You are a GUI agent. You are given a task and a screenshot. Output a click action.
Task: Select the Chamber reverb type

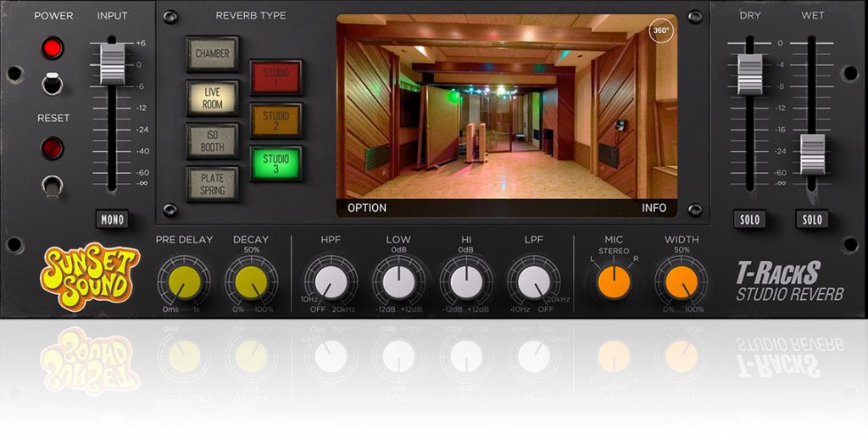pos(212,53)
